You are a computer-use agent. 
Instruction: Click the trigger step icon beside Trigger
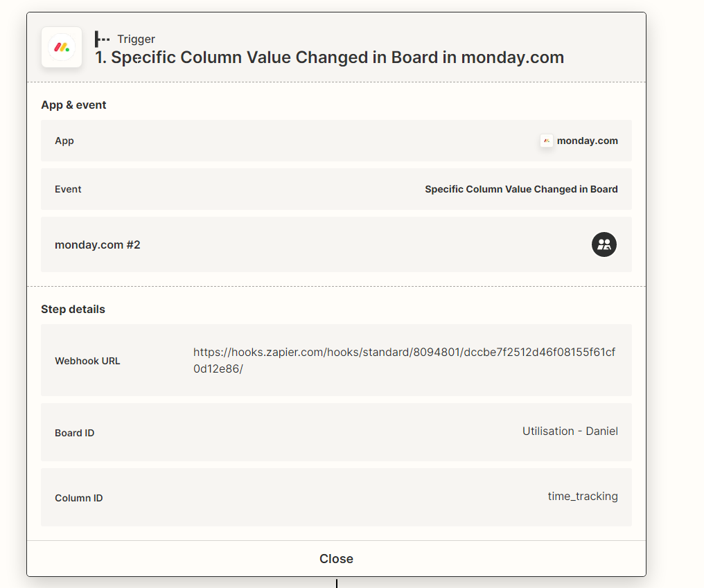[103, 39]
